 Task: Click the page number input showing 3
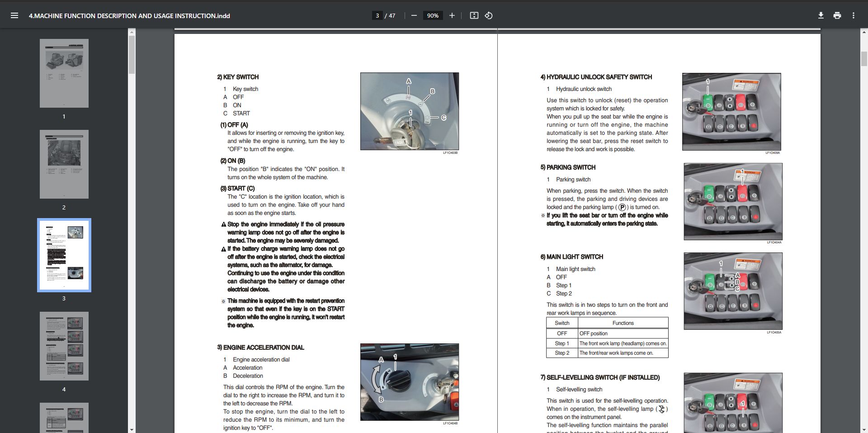(377, 15)
